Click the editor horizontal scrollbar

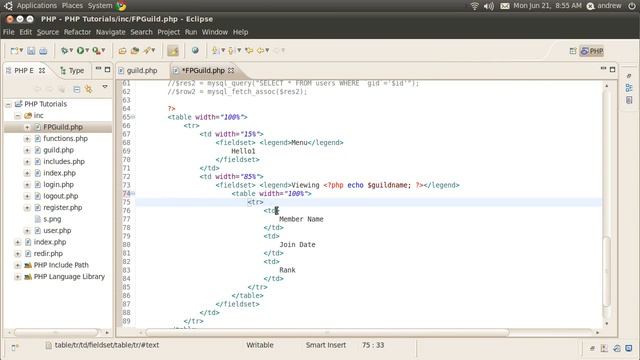pos(327,333)
